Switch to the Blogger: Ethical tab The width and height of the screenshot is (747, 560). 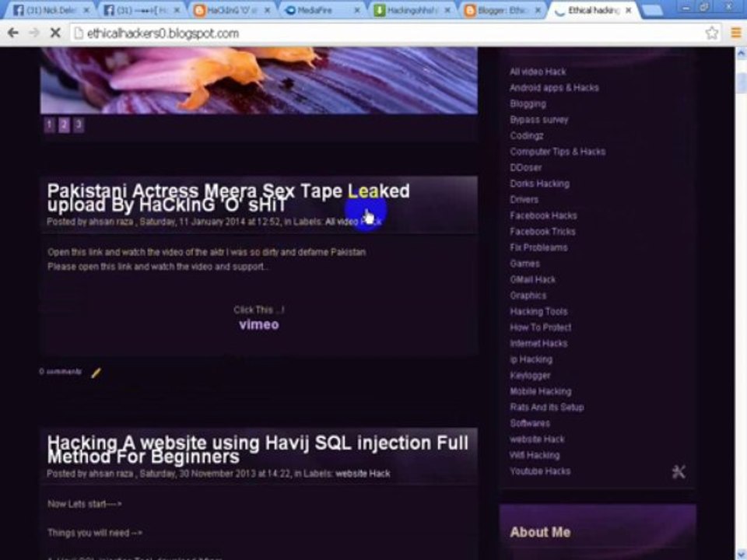(503, 10)
